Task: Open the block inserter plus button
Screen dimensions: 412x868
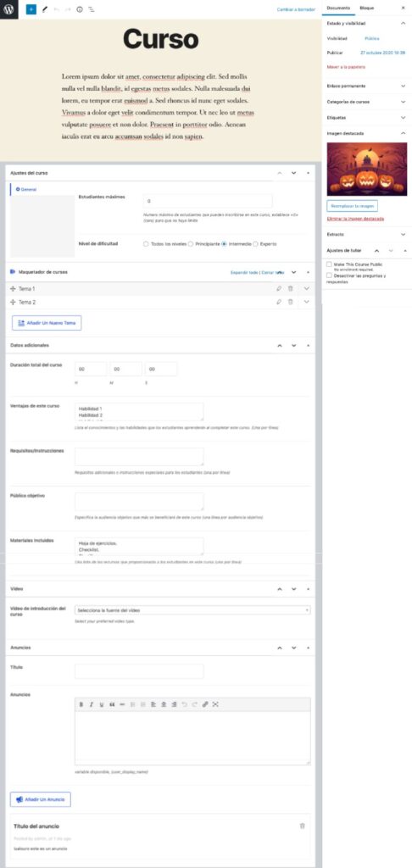Action: 31,9
